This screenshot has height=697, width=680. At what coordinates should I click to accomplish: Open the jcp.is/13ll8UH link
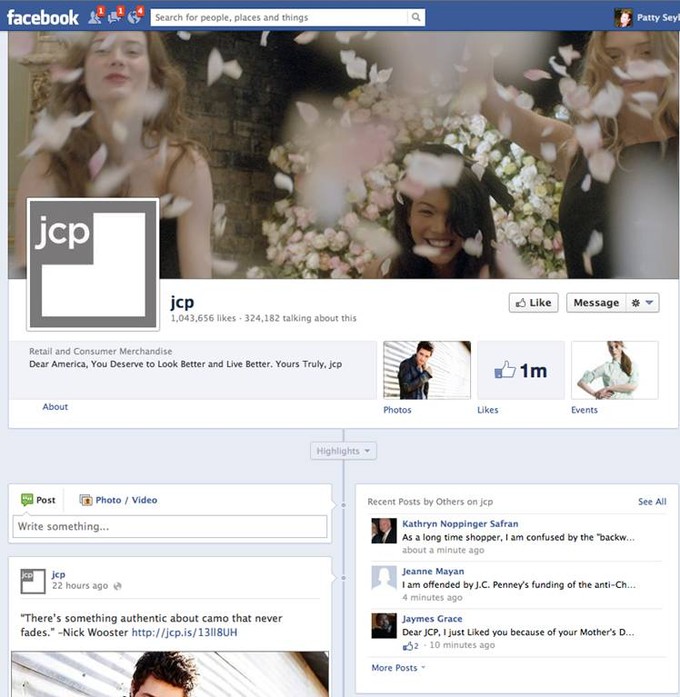(184, 632)
